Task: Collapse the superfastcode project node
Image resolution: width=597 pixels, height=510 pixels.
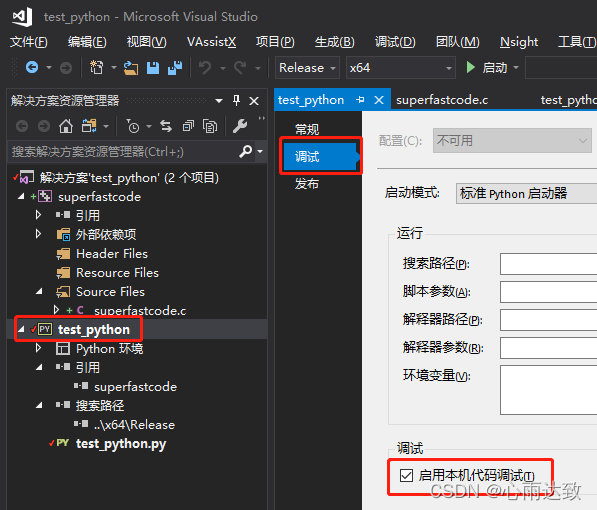Action: (x=21, y=196)
